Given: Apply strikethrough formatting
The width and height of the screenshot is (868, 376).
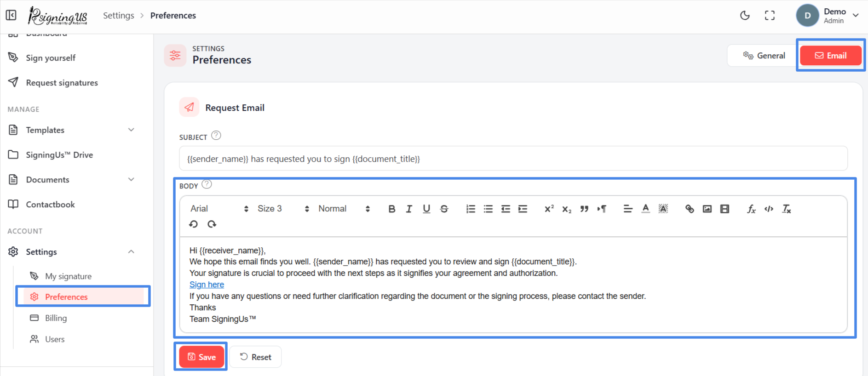Looking at the screenshot, I should (x=444, y=209).
